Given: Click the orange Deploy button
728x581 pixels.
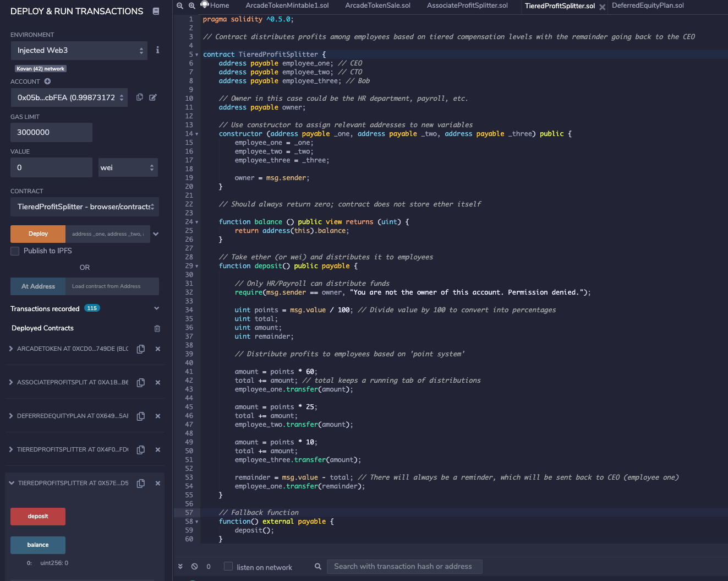Looking at the screenshot, I should (x=37, y=234).
